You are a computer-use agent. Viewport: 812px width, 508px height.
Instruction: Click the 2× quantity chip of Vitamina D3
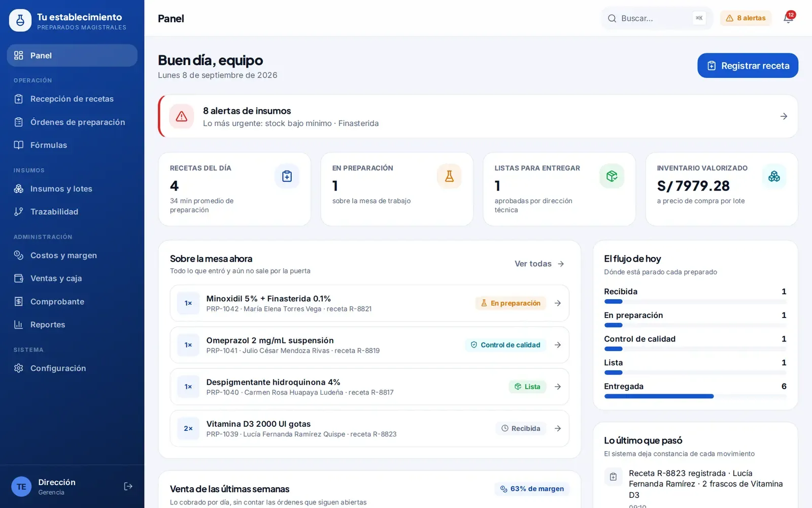pos(188,428)
